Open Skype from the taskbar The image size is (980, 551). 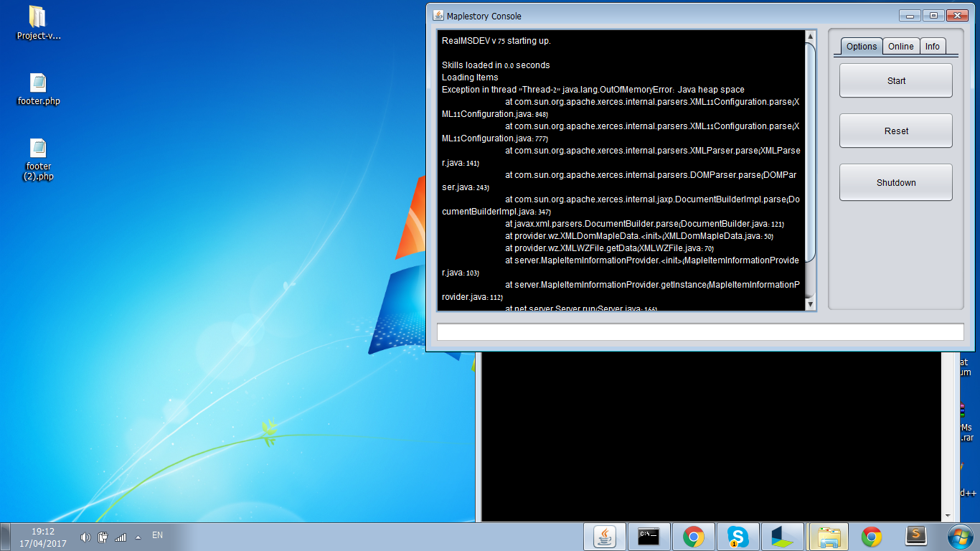coord(738,537)
